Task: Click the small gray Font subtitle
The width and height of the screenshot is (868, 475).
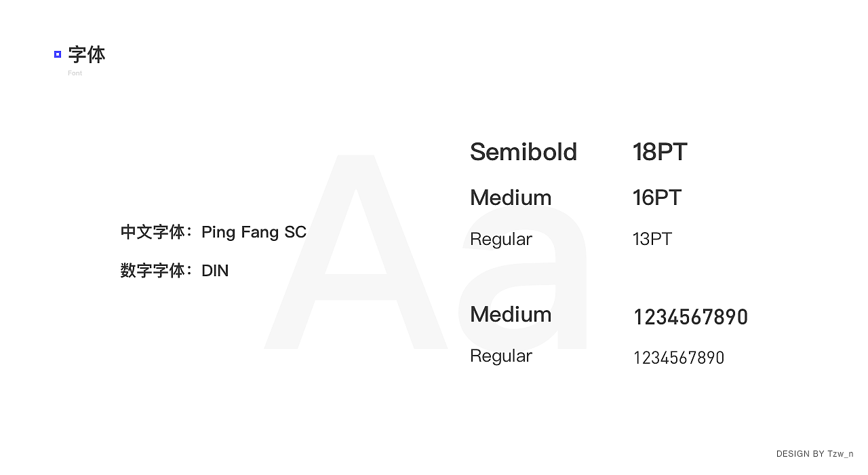Action: [75, 73]
